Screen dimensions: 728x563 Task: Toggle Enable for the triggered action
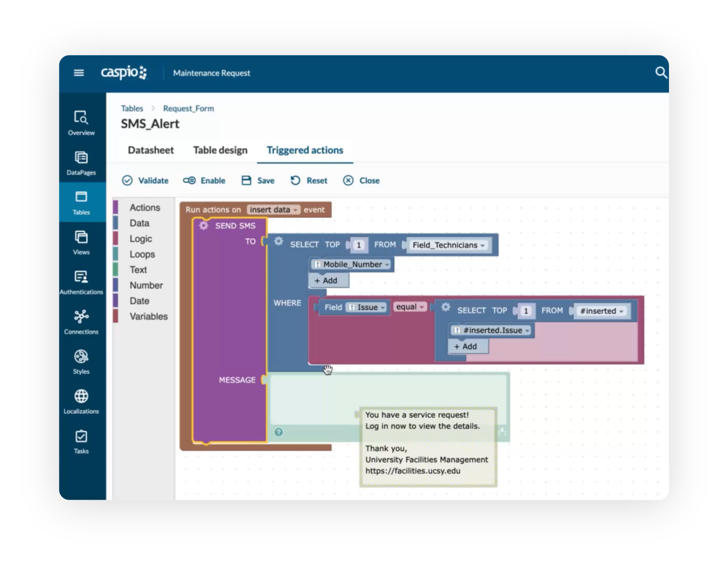click(204, 181)
